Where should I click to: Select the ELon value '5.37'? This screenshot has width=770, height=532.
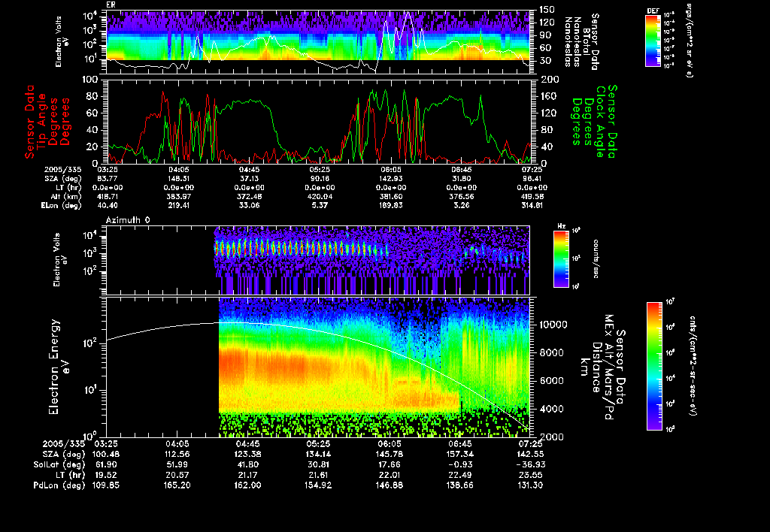320,206
